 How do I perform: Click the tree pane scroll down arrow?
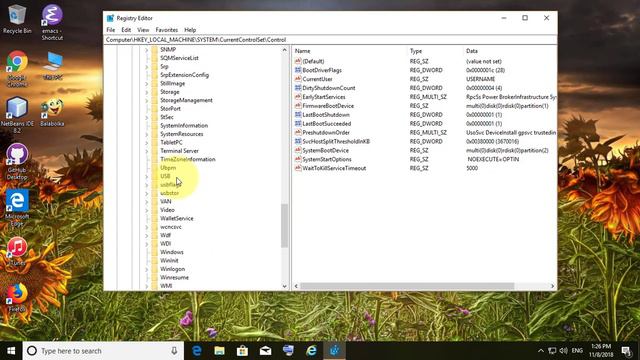pos(284,286)
